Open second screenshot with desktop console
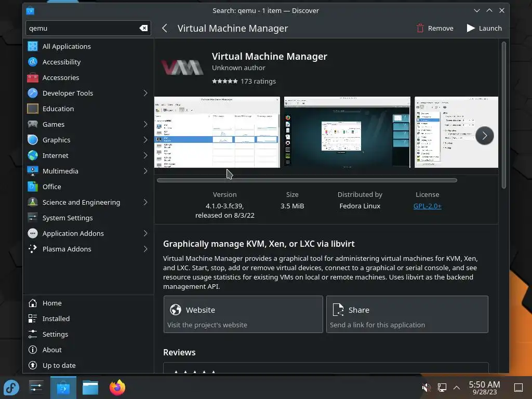Viewport: 532px width, 399px height. (347, 132)
